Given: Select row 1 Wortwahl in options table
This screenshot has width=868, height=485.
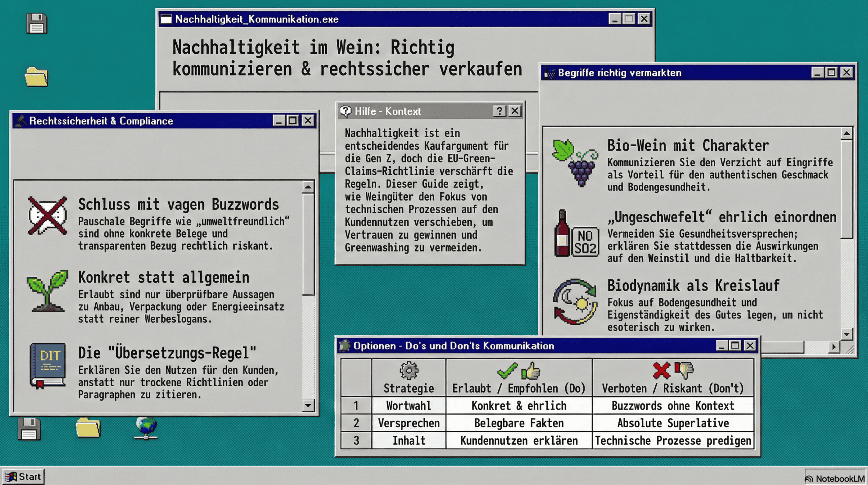Looking at the screenshot, I should coord(409,406).
